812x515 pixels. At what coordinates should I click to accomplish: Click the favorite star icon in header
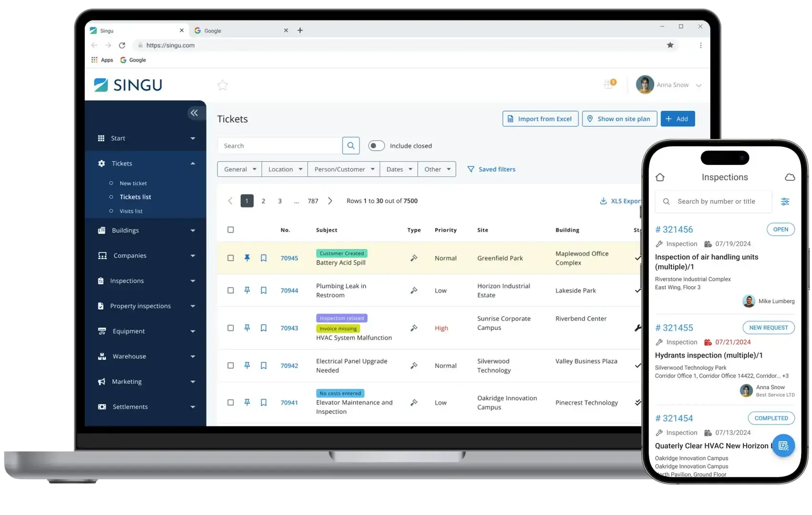pyautogui.click(x=222, y=85)
